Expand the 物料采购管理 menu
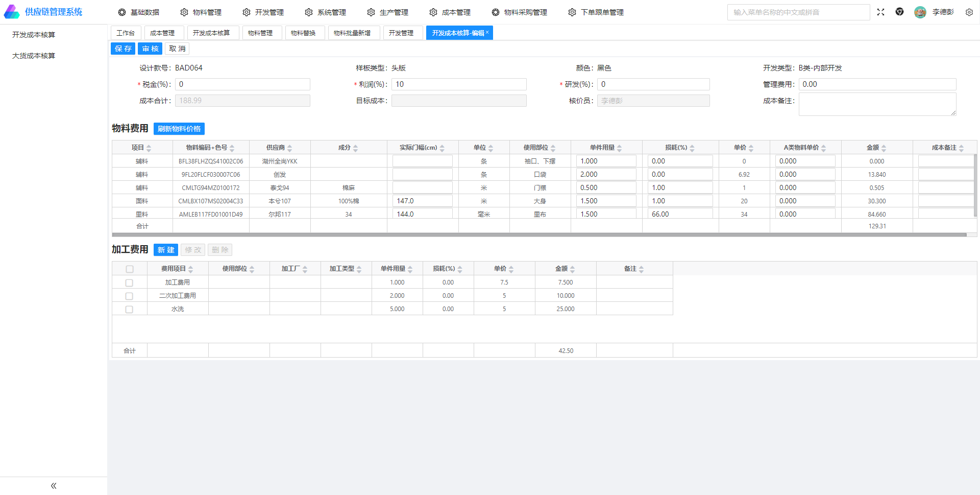The width and height of the screenshot is (980, 495). click(x=519, y=12)
